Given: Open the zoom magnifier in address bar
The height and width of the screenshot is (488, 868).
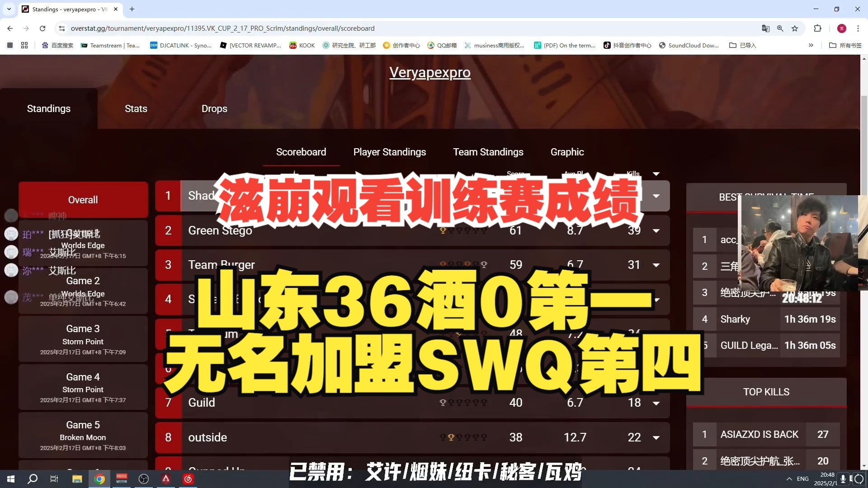Looking at the screenshot, I should (x=780, y=28).
